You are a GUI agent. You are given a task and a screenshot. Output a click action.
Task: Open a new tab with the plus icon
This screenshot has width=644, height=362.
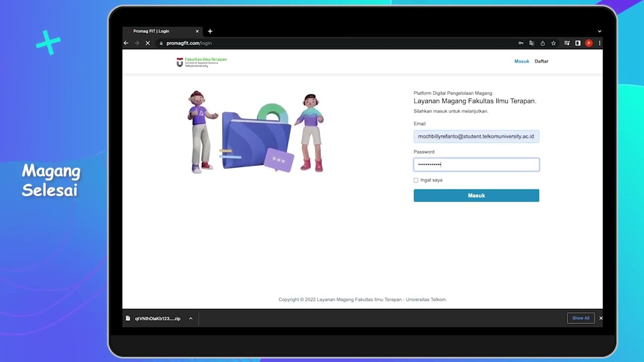(x=210, y=31)
